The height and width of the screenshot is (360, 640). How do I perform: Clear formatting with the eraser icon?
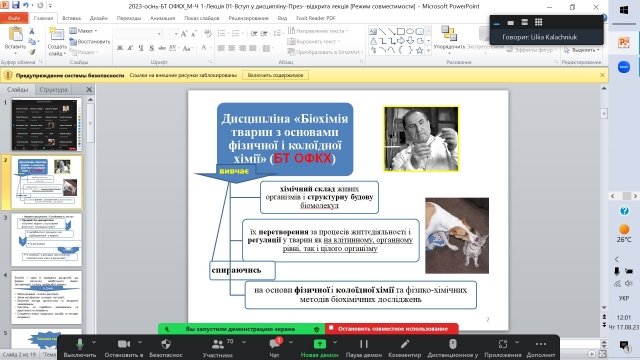click(x=207, y=33)
